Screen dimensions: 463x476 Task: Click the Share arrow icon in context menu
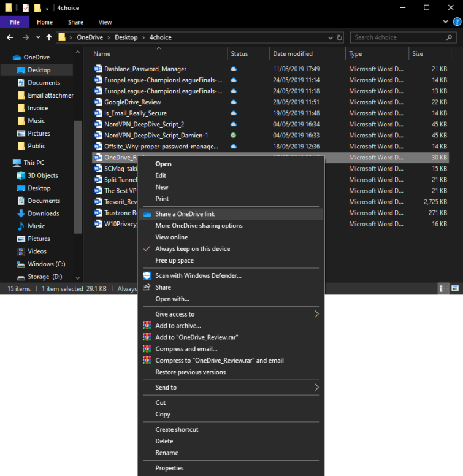point(147,287)
